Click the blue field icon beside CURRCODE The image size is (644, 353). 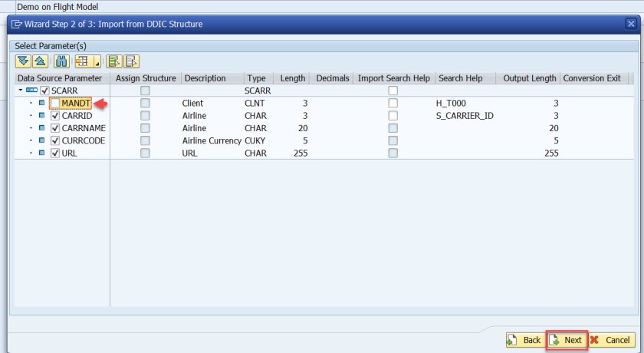coord(41,140)
